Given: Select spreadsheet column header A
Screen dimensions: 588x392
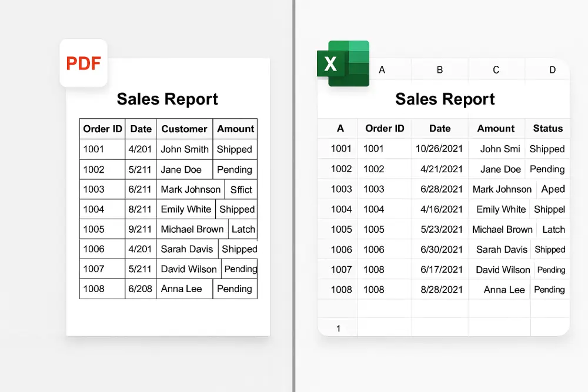Looking at the screenshot, I should [x=382, y=69].
